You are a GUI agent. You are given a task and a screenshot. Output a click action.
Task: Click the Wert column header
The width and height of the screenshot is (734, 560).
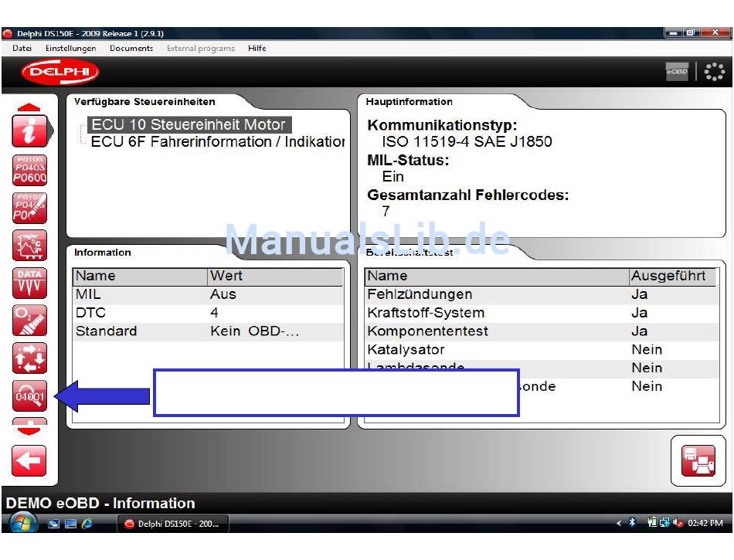(x=275, y=276)
